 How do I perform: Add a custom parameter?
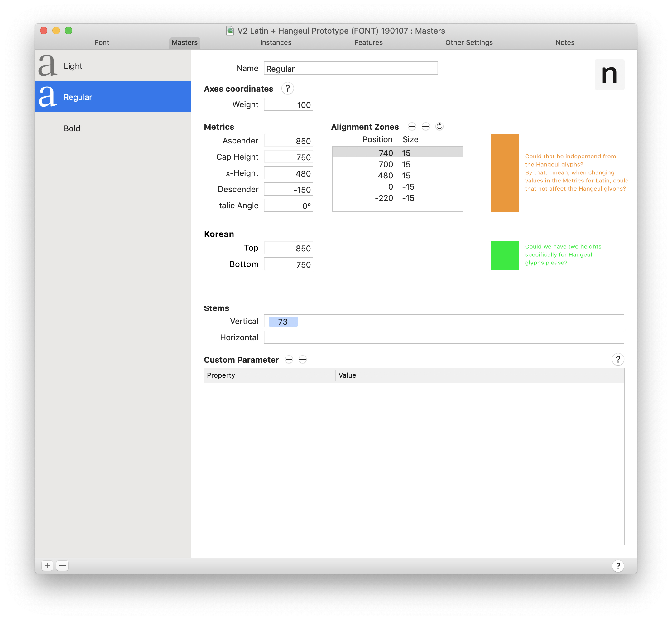pyautogui.click(x=289, y=360)
